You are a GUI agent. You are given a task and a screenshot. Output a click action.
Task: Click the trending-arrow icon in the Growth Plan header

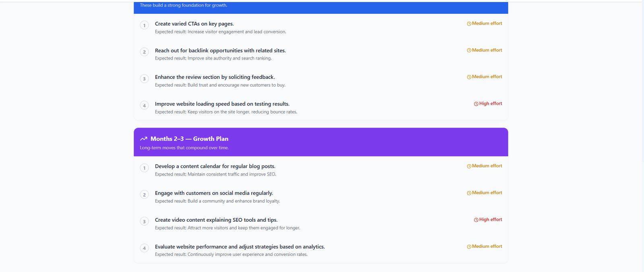[144, 138]
